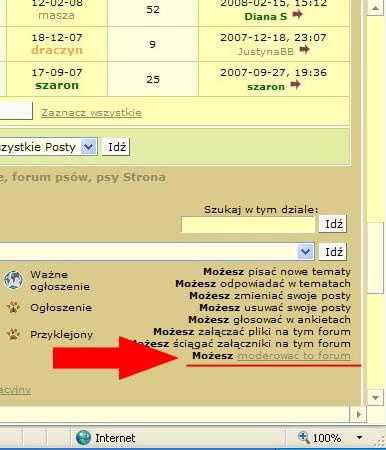Open last poster Diana S profile

(266, 16)
